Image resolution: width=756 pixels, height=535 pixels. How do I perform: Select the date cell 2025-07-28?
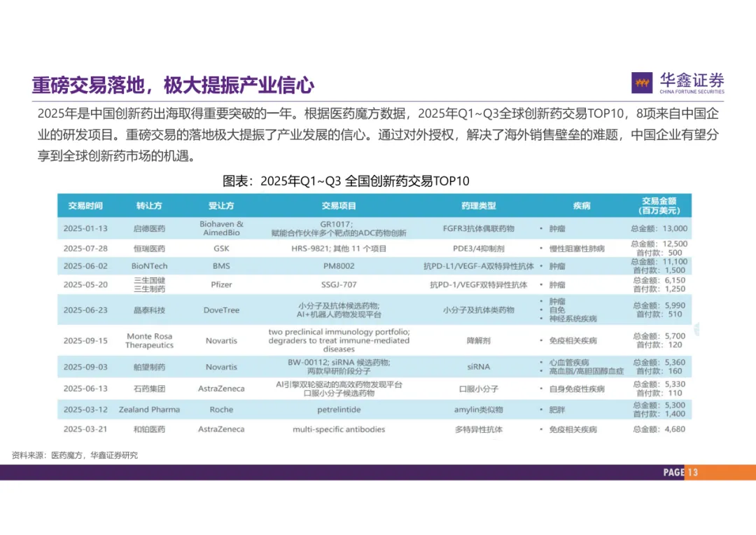tap(85, 249)
